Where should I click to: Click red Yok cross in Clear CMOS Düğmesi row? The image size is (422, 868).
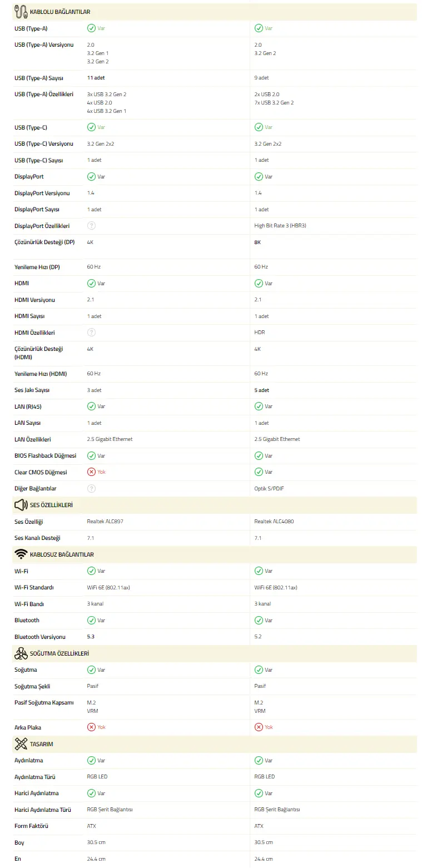91,472
